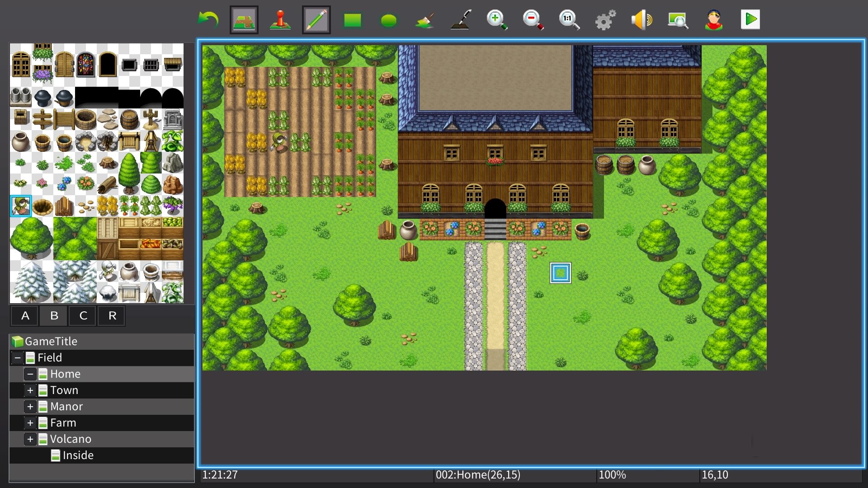Image resolution: width=868 pixels, height=488 pixels.
Task: Select the Rectangle drawing tool
Action: [352, 19]
